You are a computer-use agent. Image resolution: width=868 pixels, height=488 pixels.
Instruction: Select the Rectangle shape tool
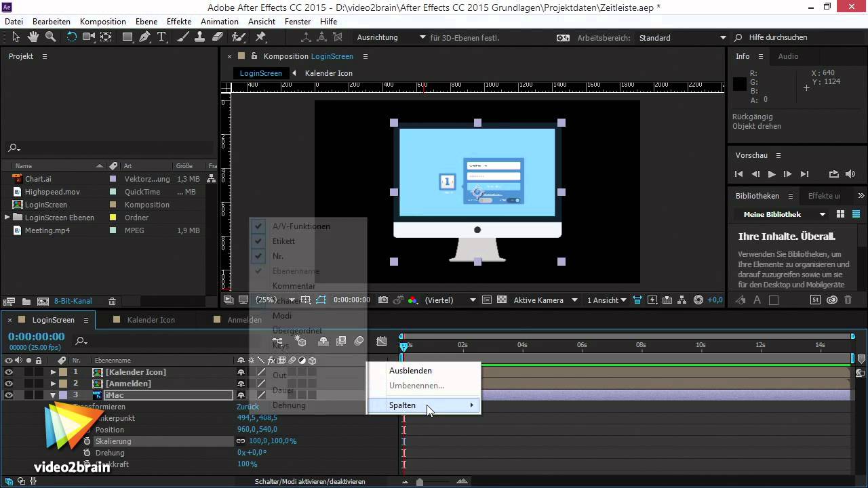(127, 37)
